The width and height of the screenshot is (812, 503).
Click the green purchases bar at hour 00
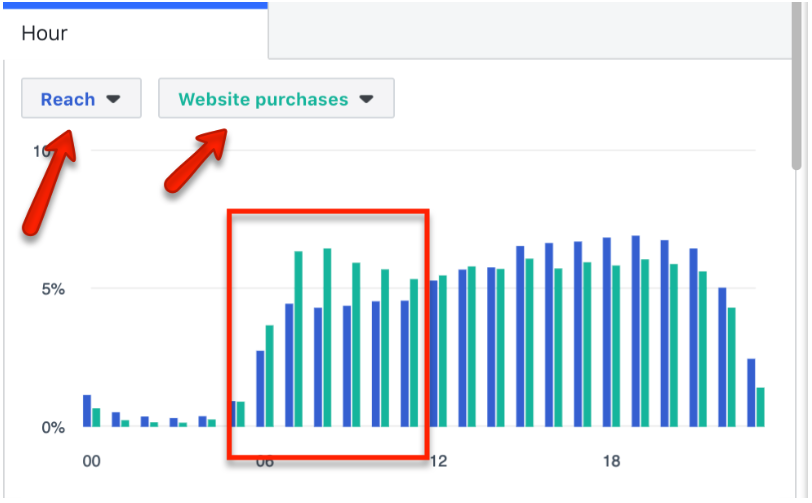tap(96, 417)
